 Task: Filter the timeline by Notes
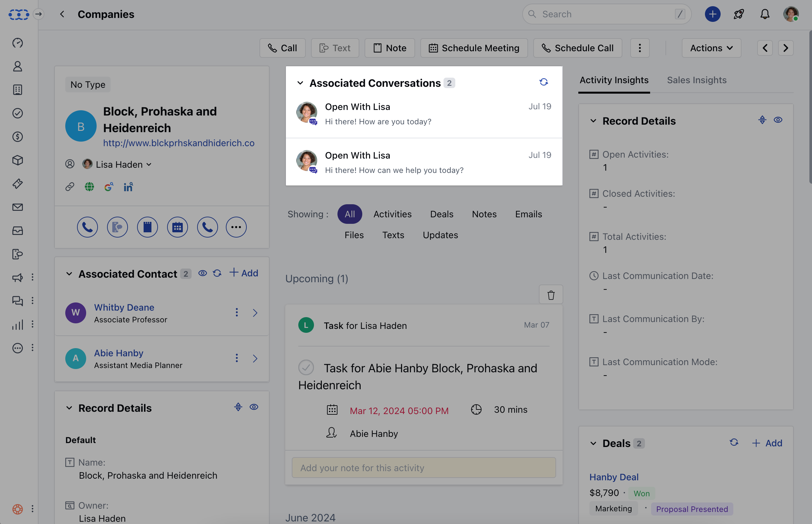click(484, 214)
